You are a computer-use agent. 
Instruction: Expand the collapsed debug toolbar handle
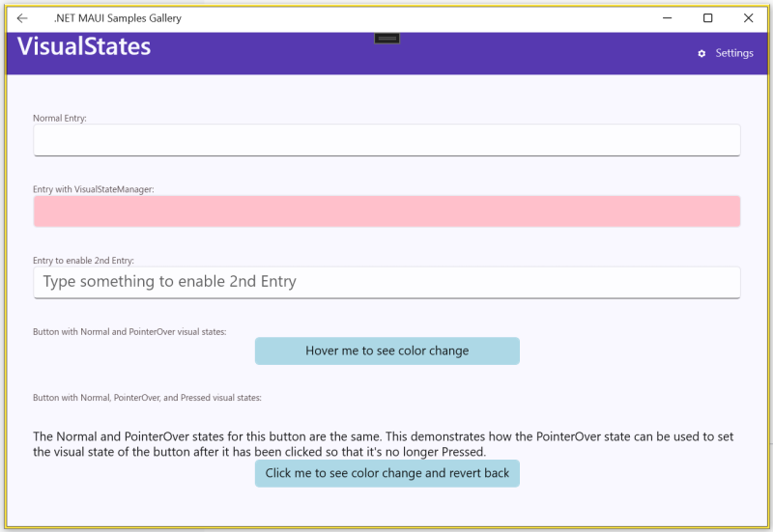pos(386,38)
